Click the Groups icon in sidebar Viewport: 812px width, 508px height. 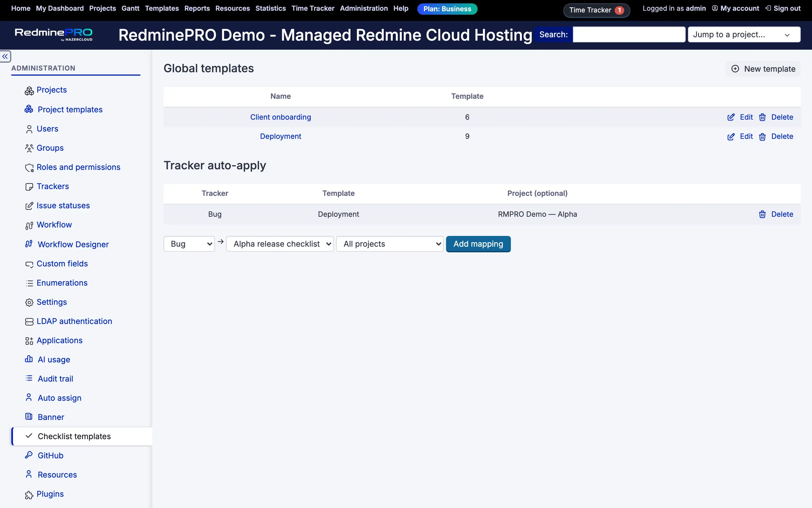(x=29, y=148)
